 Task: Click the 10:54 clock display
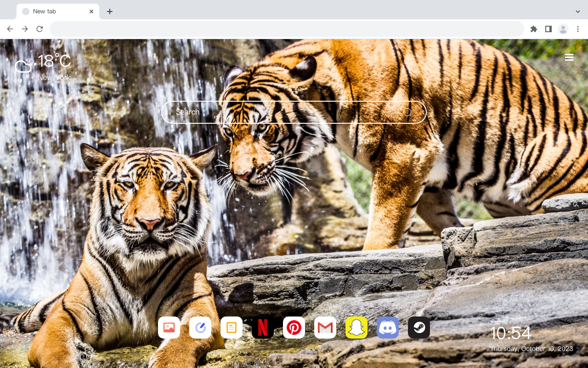click(x=511, y=333)
